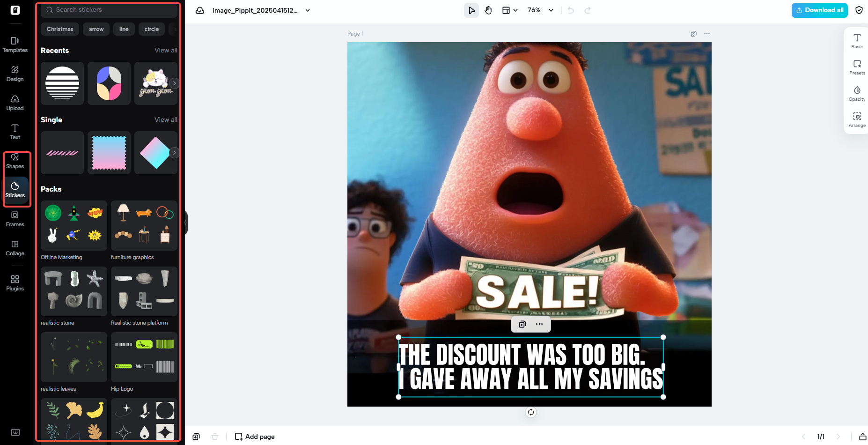Open the Collage sidebar panel
This screenshot has width=868, height=445.
pyautogui.click(x=15, y=248)
